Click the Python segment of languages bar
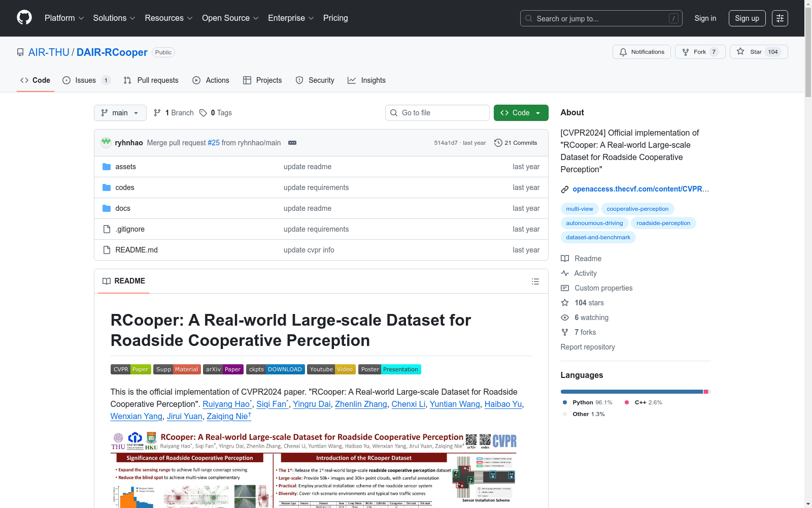This screenshot has width=812, height=508. (632, 392)
